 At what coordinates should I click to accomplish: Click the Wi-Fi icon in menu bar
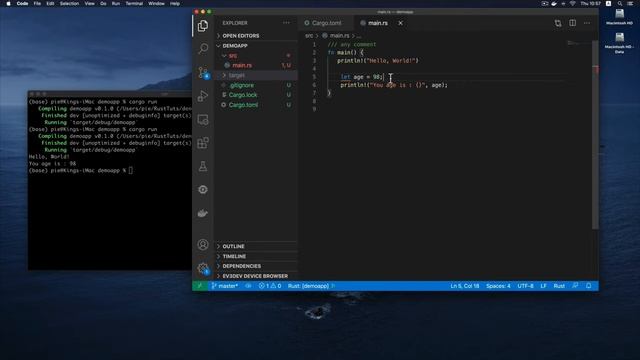[573, 3]
